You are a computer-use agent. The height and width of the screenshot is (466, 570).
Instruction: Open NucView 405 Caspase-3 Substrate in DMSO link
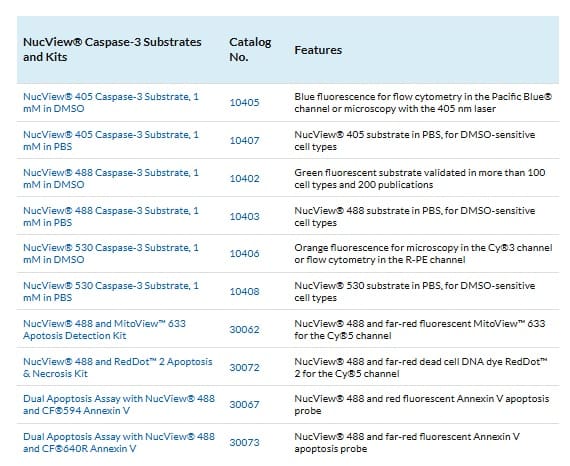pos(111,103)
